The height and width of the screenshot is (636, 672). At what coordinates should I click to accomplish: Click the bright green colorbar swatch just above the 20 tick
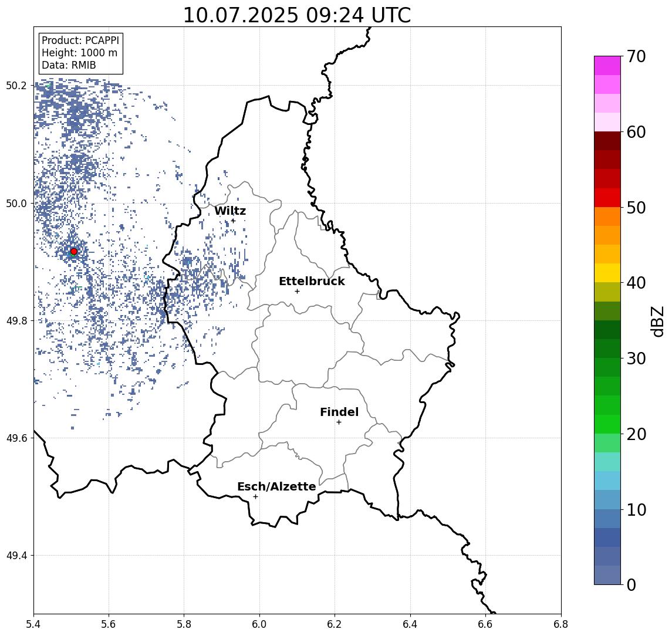[607, 424]
